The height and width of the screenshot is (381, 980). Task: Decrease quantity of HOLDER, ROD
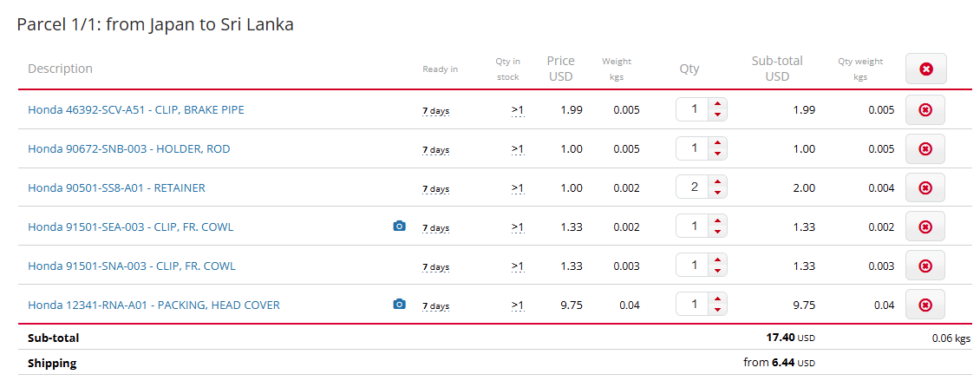[717, 154]
